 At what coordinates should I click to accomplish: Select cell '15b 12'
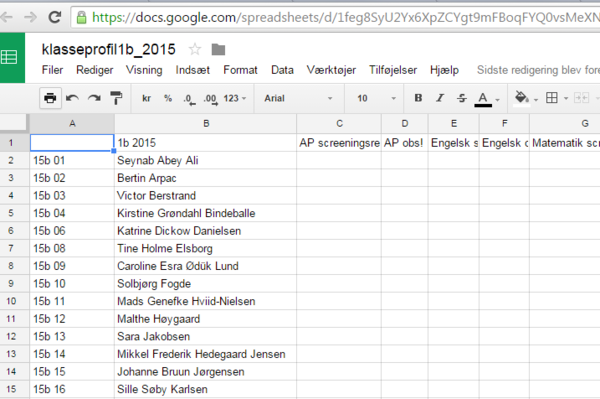(x=72, y=319)
